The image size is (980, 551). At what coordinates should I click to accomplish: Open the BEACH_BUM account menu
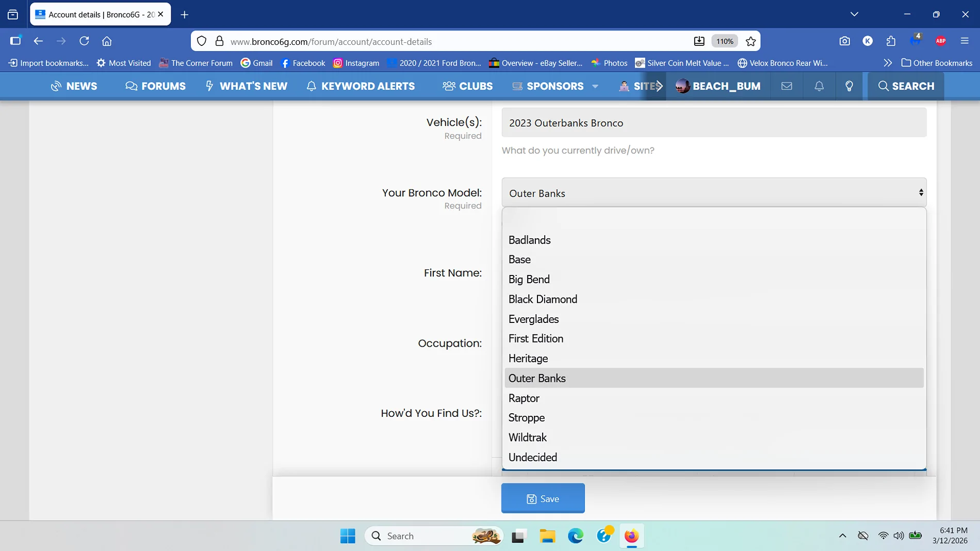[718, 86]
